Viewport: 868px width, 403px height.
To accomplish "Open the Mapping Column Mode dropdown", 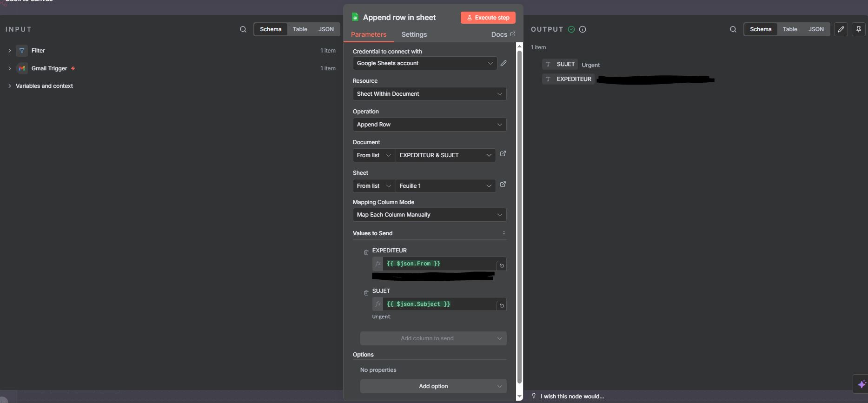I will click(x=429, y=215).
